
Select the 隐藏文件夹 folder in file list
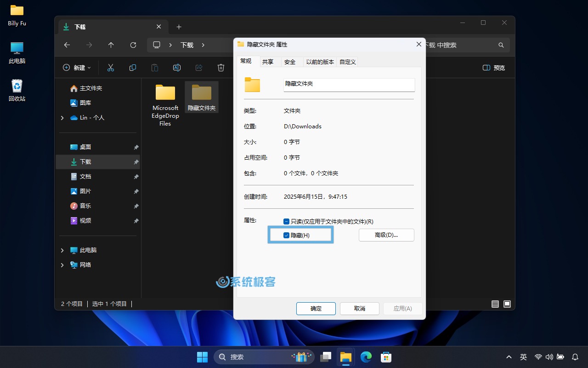202,98
